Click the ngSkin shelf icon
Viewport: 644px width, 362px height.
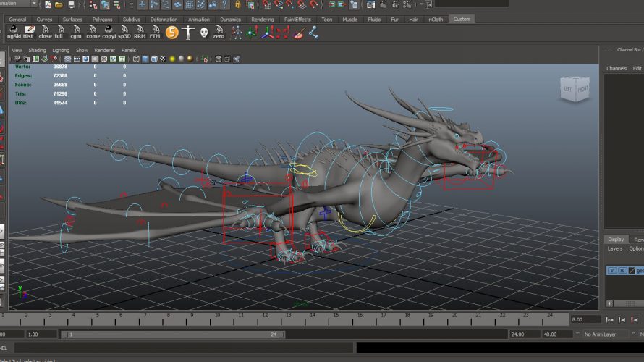pyautogui.click(x=13, y=32)
